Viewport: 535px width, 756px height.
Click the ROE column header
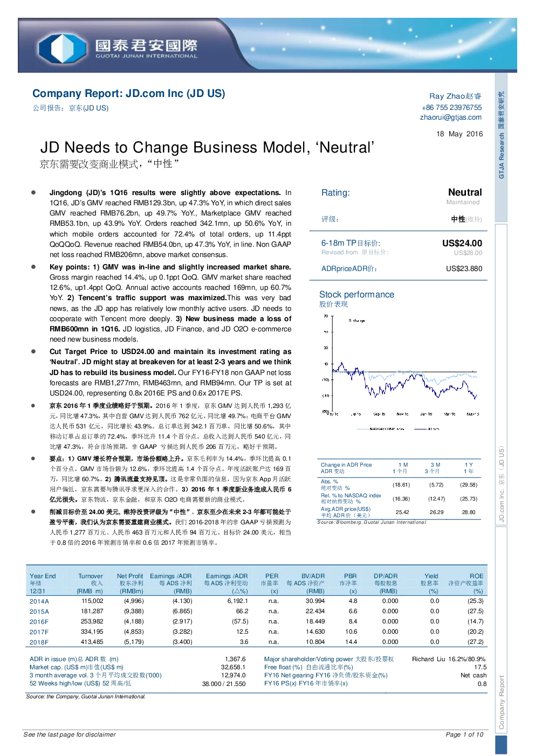(466, 583)
